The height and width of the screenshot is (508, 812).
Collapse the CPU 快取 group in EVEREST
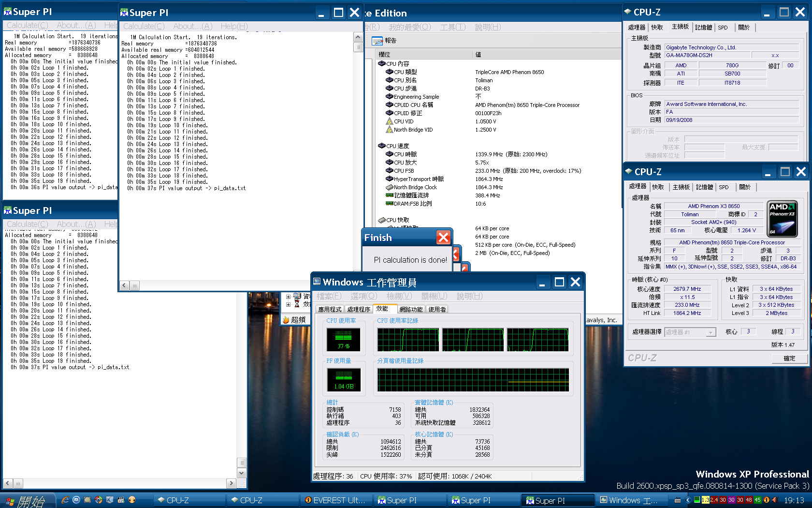coord(381,220)
